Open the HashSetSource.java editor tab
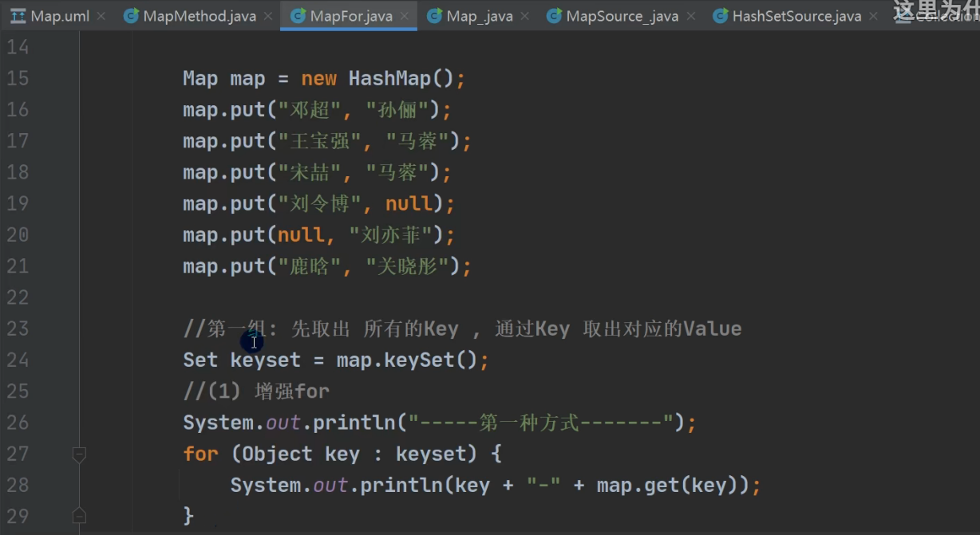The height and width of the screenshot is (535, 980). pyautogui.click(x=796, y=16)
